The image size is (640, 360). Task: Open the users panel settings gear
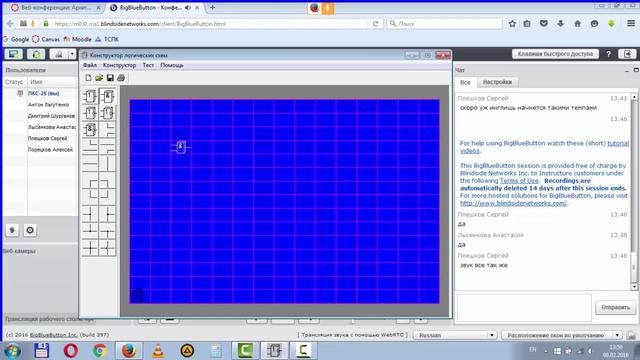30,230
